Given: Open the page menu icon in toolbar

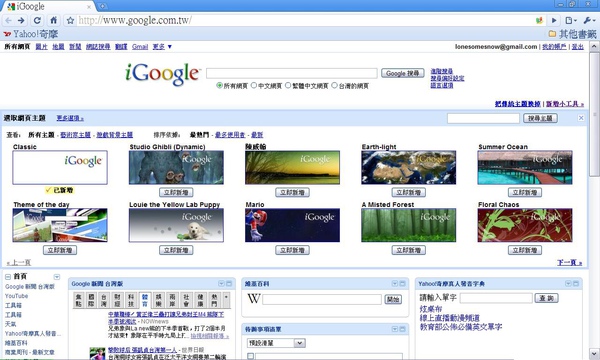Looking at the screenshot, I should tap(571, 20).
